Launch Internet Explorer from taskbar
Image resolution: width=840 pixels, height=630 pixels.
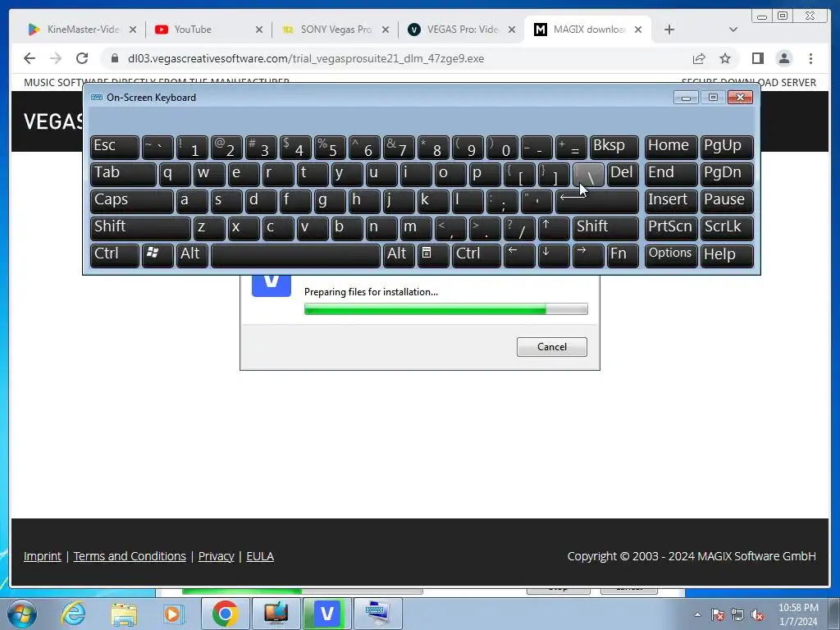click(73, 614)
